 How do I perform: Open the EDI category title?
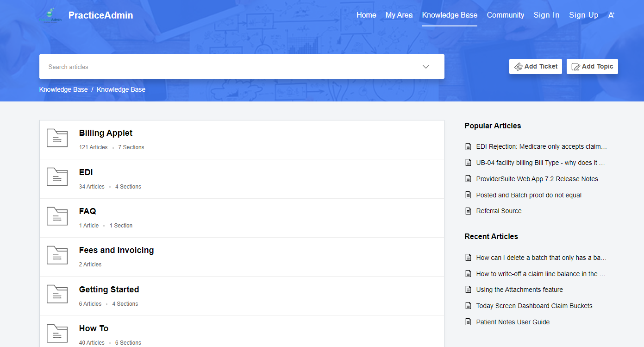tap(86, 172)
